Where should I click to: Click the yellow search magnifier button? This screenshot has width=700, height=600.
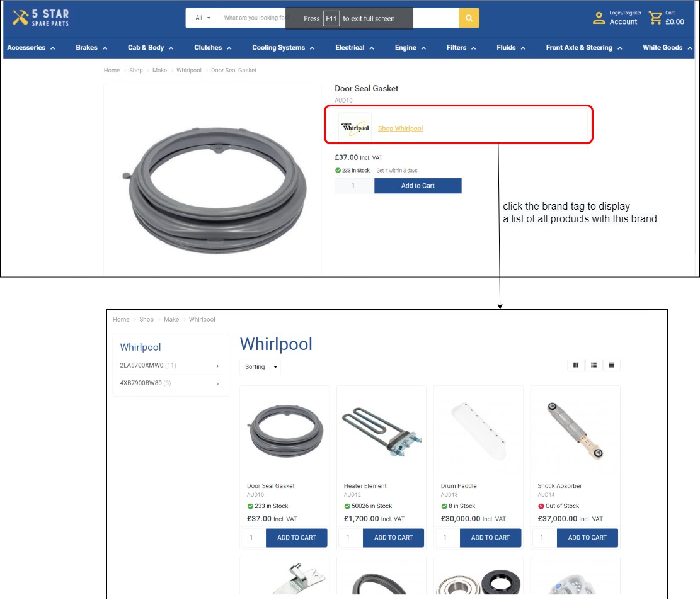click(469, 18)
